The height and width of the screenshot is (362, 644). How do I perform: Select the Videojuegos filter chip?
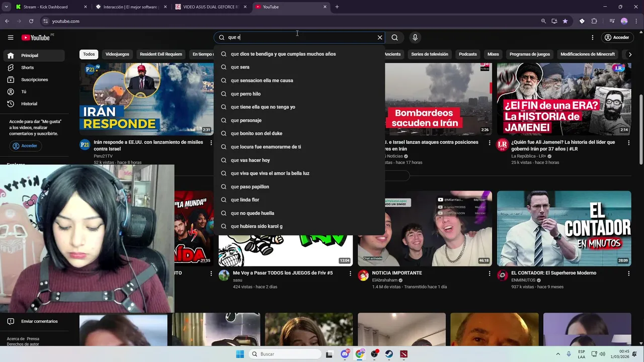pos(117,54)
